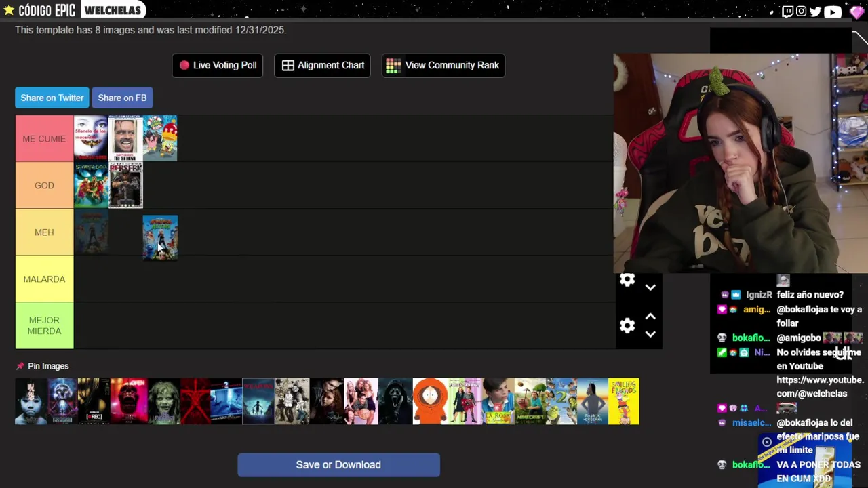
Task: Pick the yellow Smiling Friends poster
Action: click(624, 401)
